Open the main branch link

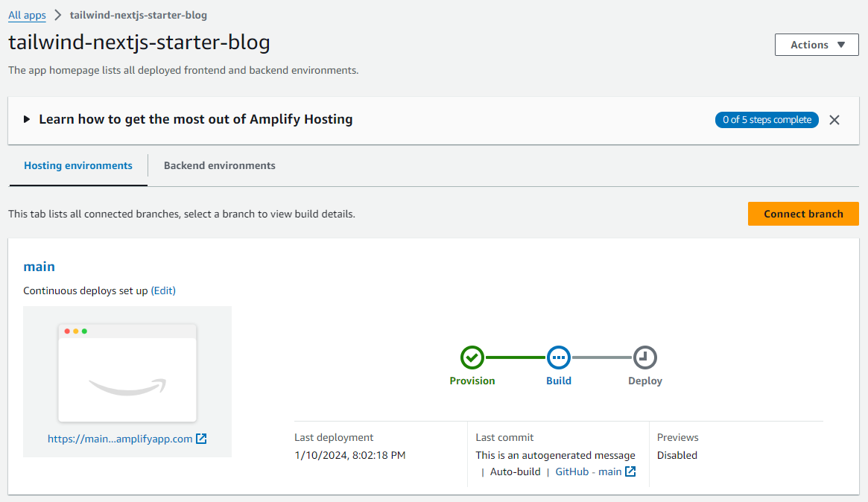tap(39, 267)
